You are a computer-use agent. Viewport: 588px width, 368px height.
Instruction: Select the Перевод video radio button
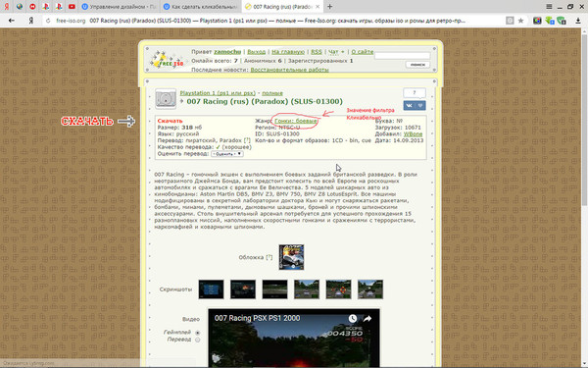[x=197, y=340]
